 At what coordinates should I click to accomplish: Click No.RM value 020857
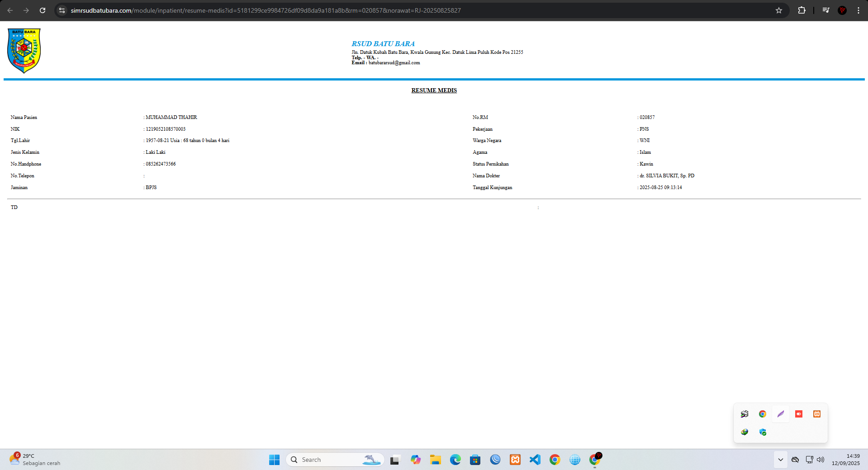pyautogui.click(x=647, y=118)
